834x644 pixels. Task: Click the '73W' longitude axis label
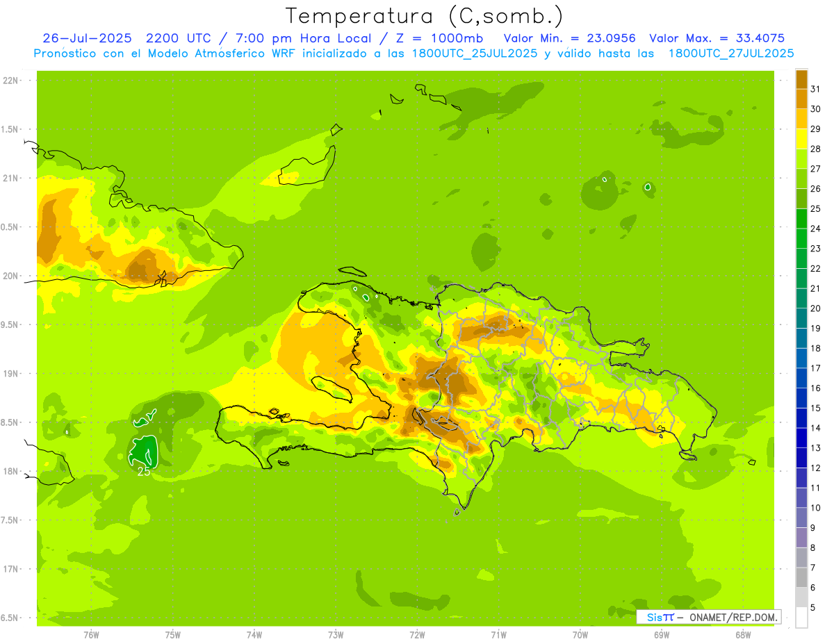click(x=336, y=634)
